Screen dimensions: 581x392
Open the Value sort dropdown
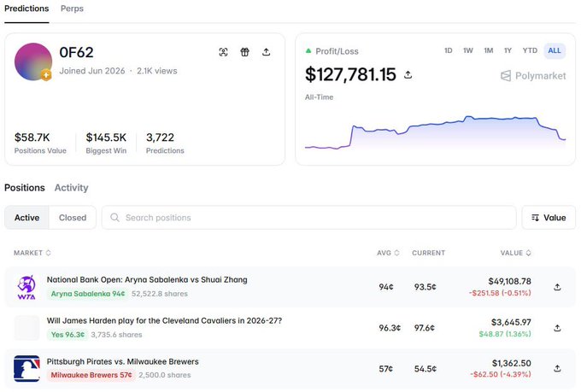pyautogui.click(x=549, y=218)
